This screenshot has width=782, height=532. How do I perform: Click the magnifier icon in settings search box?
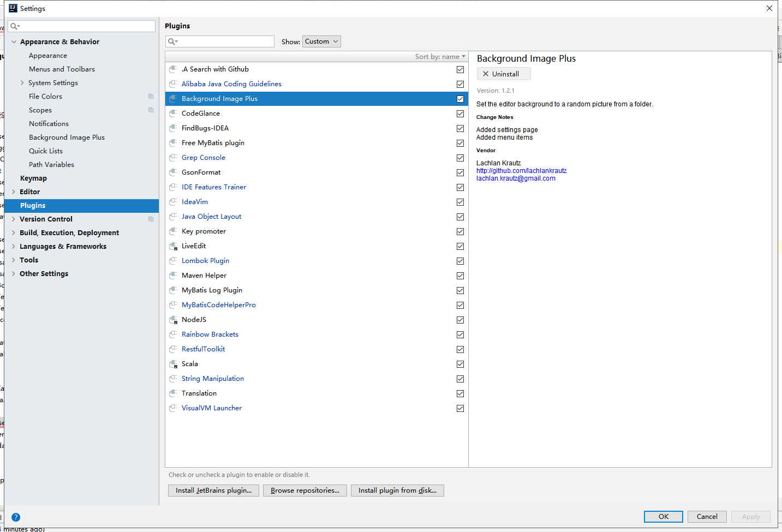click(15, 26)
